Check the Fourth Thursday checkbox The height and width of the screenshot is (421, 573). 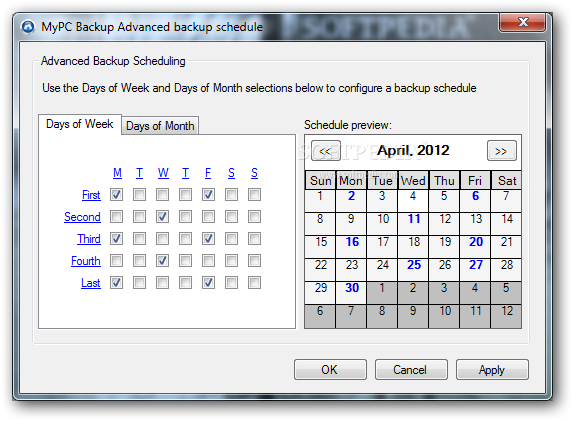point(186,261)
